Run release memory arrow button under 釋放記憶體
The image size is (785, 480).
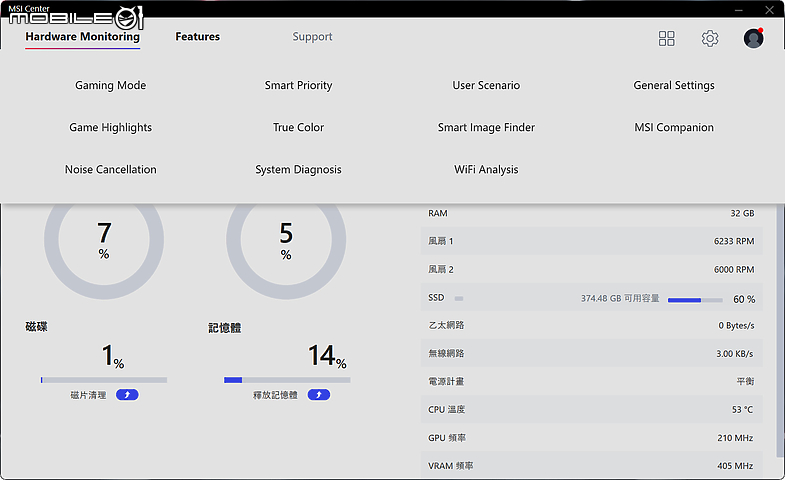[319, 395]
